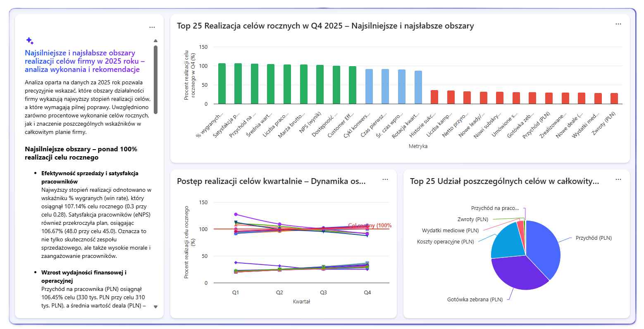Click the scroll down arrow in summary panel
This screenshot has width=644, height=329.
click(155, 307)
